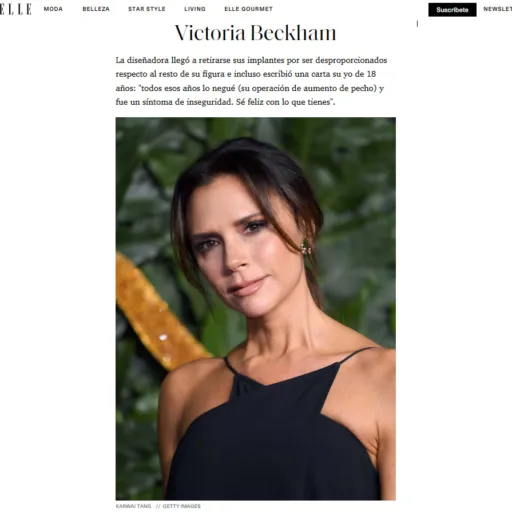Open the MODA menu section
Screen dimensions: 512x512
pyautogui.click(x=53, y=9)
